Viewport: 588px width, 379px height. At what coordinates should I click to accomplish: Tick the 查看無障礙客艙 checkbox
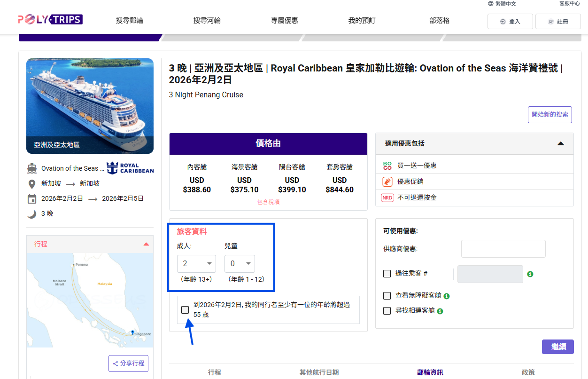pyautogui.click(x=387, y=296)
